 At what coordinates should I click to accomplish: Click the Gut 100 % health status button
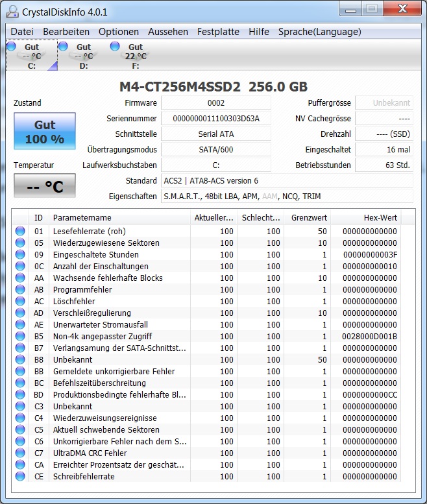[x=45, y=131]
